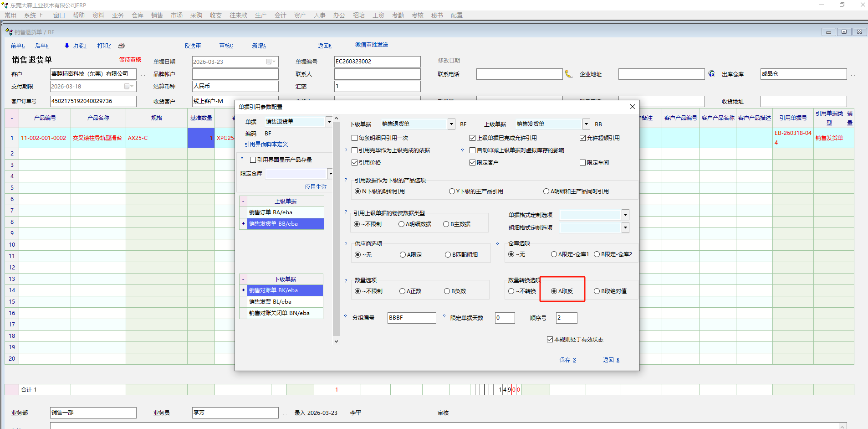This screenshot has width=868, height=429.
Task: Uncheck 本规则处于有效状态 checkbox
Action: (x=550, y=340)
